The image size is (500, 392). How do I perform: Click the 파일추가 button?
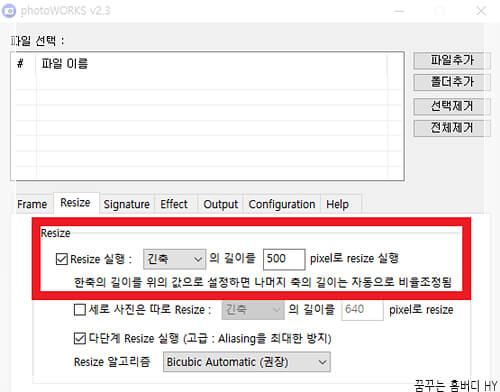(452, 60)
